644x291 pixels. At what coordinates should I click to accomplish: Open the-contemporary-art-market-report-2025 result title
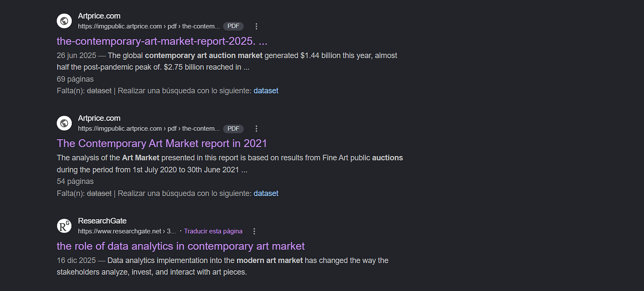click(162, 41)
